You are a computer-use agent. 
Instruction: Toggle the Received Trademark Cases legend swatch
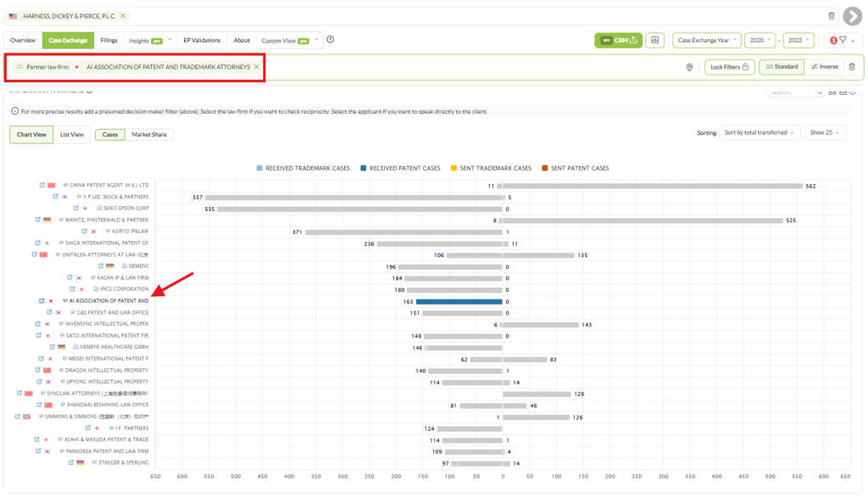(259, 169)
